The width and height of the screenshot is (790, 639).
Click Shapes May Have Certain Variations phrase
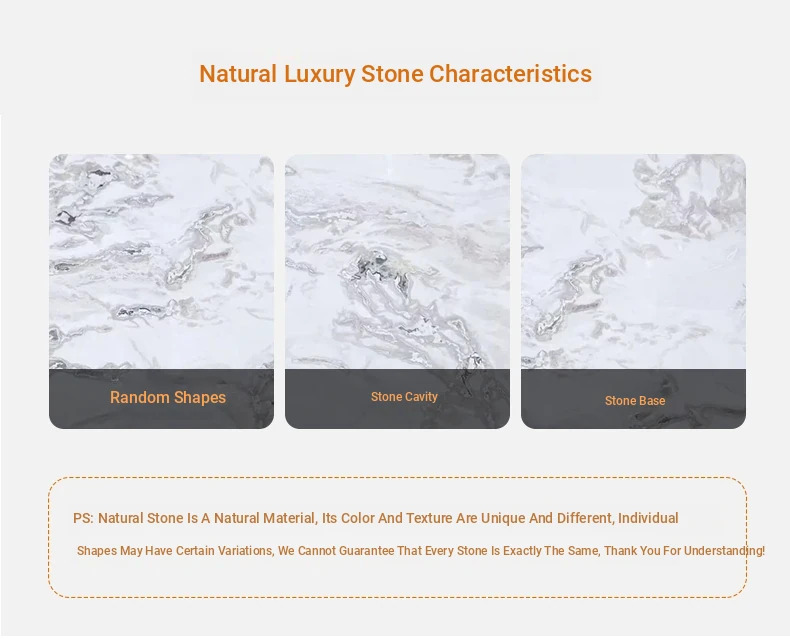(x=174, y=551)
